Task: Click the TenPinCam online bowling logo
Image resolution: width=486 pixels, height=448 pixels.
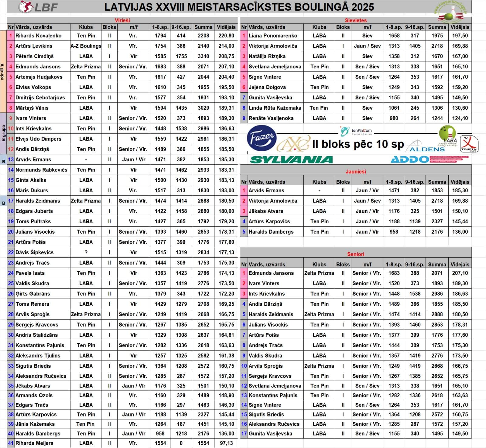Action: pos(356,131)
